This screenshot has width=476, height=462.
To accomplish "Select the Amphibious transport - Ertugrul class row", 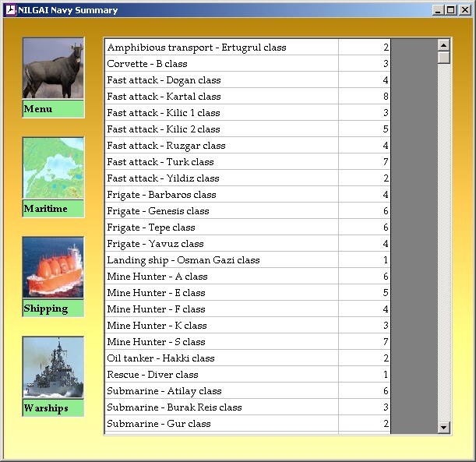I will coord(222,48).
